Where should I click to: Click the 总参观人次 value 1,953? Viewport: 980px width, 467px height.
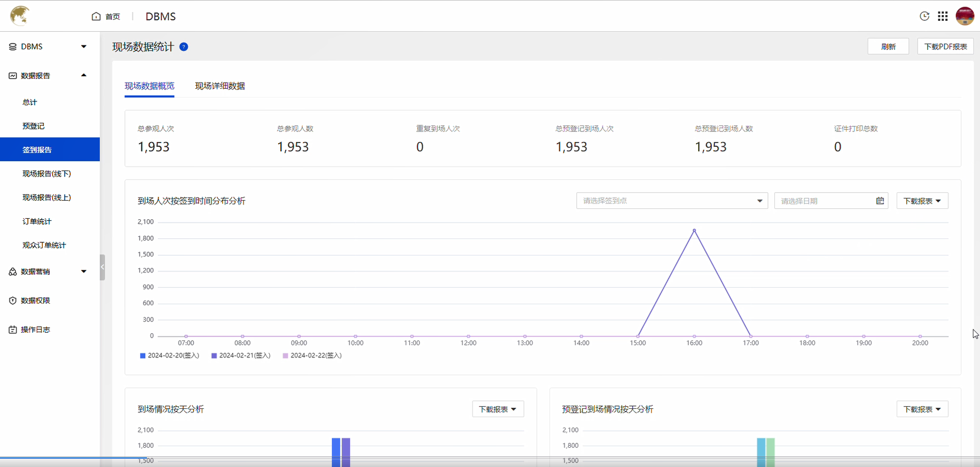[x=154, y=147]
